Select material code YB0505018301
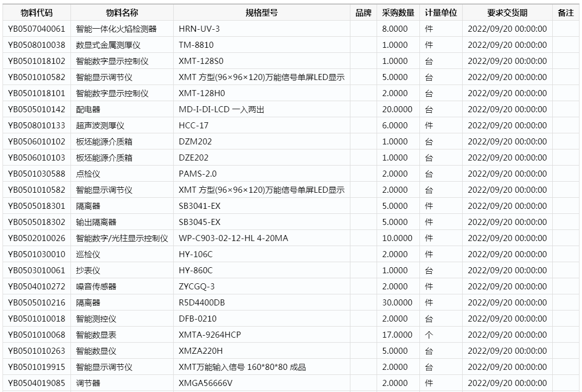Viewport: 582px width, 392px height. coord(37,206)
